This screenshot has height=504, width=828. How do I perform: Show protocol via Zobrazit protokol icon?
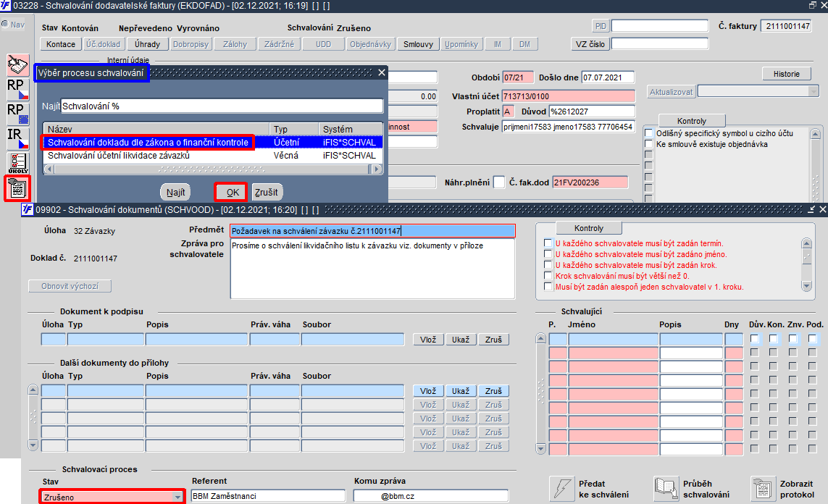[763, 489]
